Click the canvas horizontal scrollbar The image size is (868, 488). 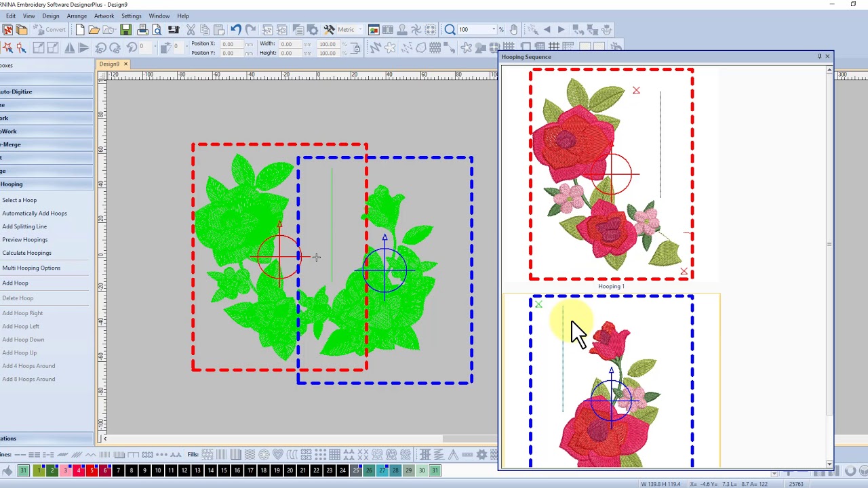click(x=298, y=439)
